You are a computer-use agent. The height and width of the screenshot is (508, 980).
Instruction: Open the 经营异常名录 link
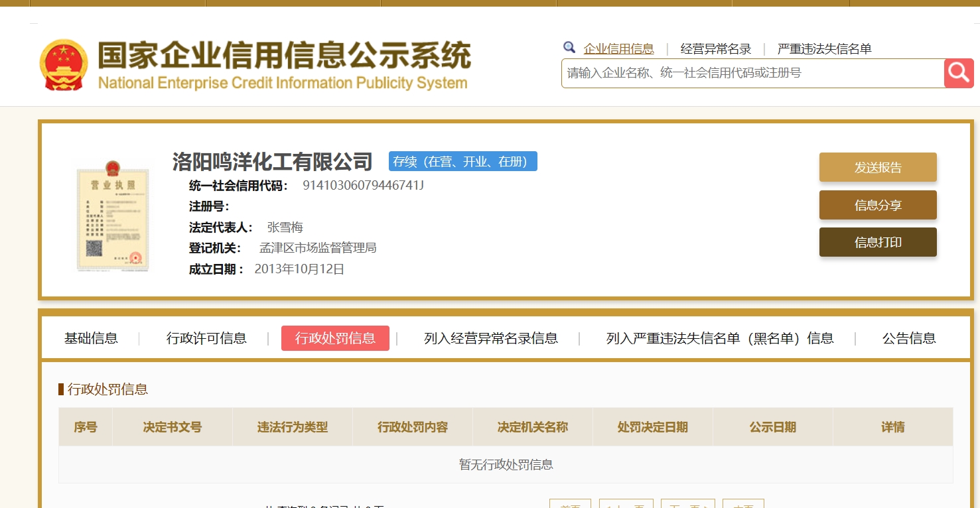716,48
